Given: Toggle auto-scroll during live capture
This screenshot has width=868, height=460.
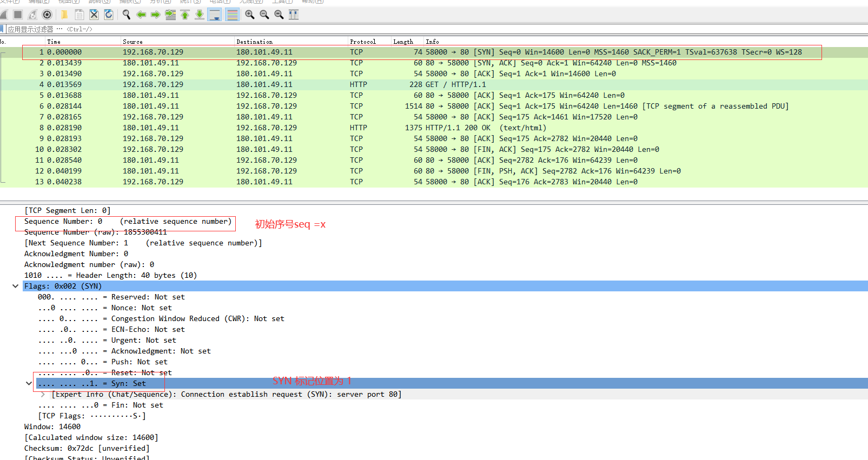Looking at the screenshot, I should pos(215,15).
